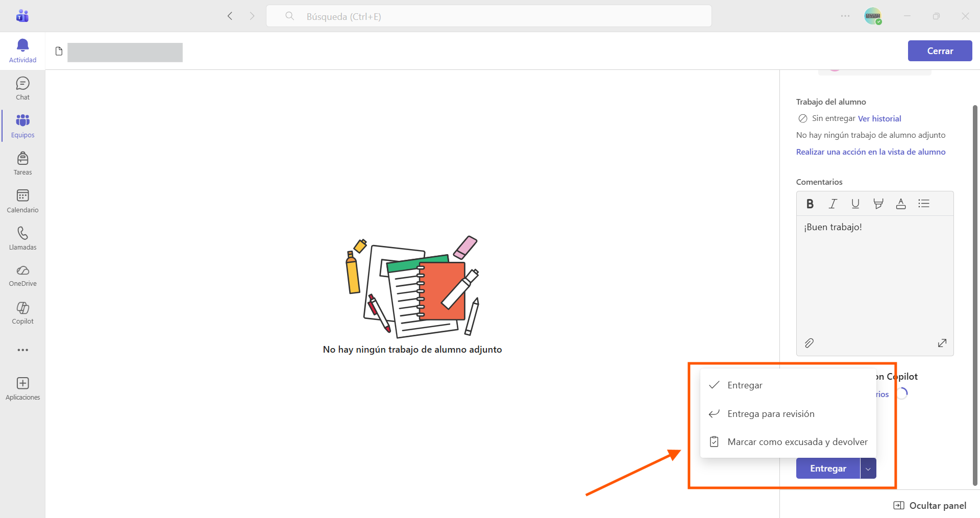Show more apps via sidebar ellipsis
This screenshot has width=980, height=518.
coord(22,350)
